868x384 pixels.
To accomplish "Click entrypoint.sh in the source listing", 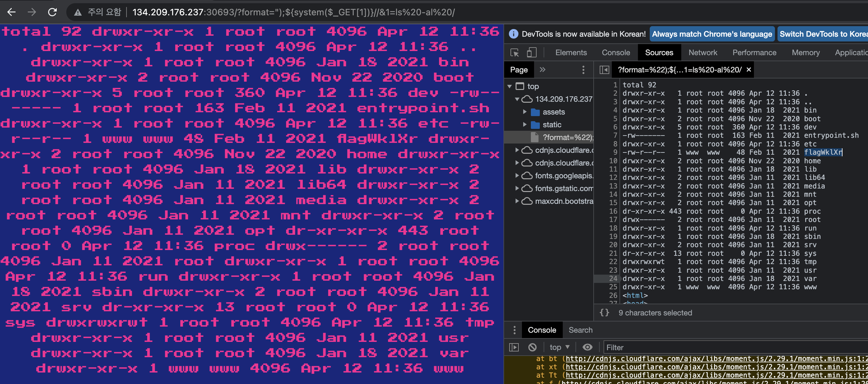I will point(831,136).
